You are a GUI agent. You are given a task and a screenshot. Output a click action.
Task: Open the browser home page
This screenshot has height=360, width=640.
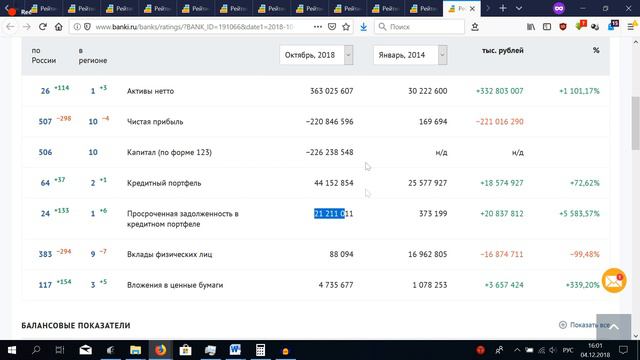pyautogui.click(x=59, y=27)
